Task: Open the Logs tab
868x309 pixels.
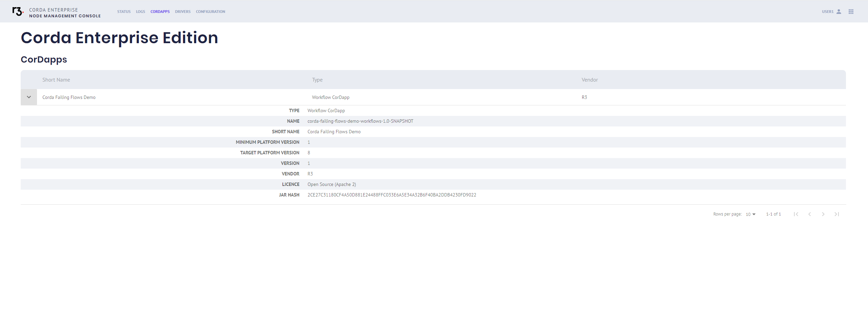Action: [141, 12]
